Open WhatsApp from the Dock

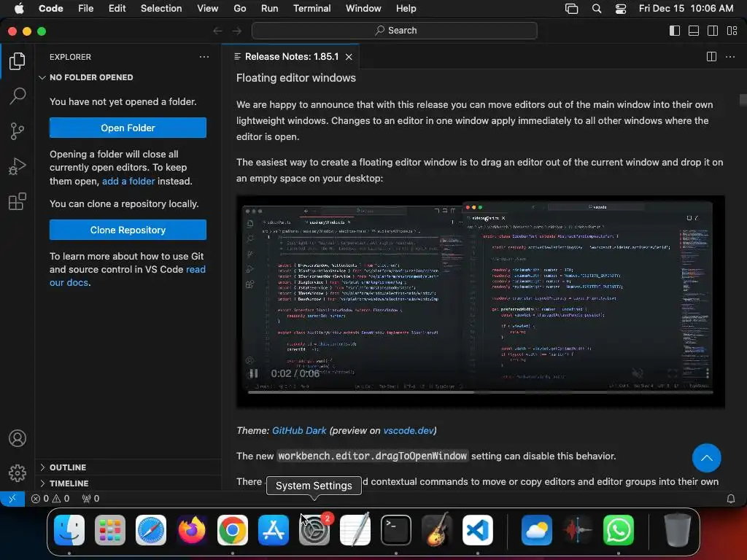click(619, 530)
